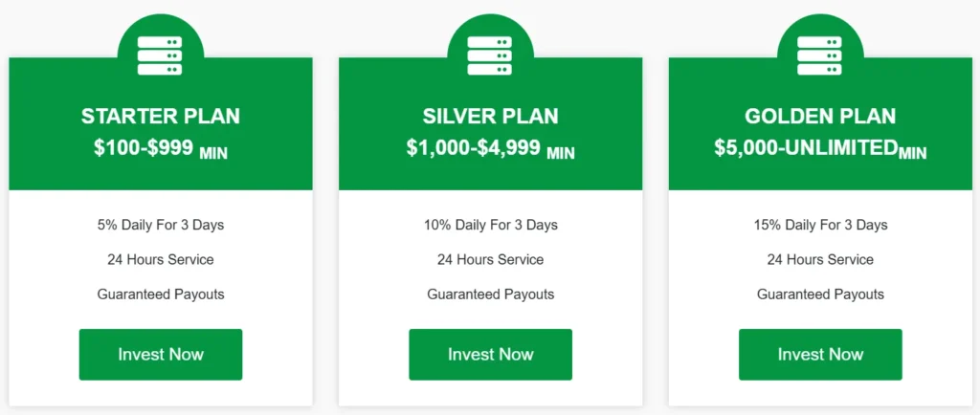
Task: Select the GOLDEN PLAN heading
Action: click(x=820, y=117)
